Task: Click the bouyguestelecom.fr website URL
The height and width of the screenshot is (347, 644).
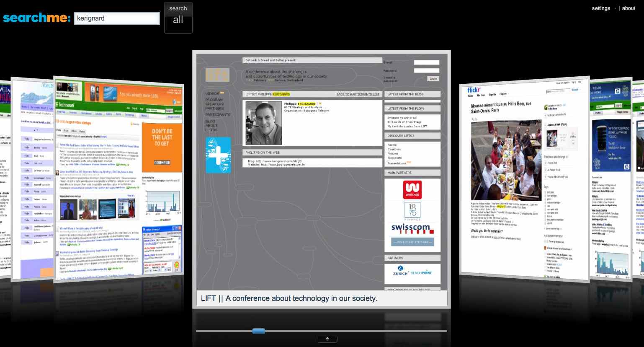Action: tap(283, 165)
